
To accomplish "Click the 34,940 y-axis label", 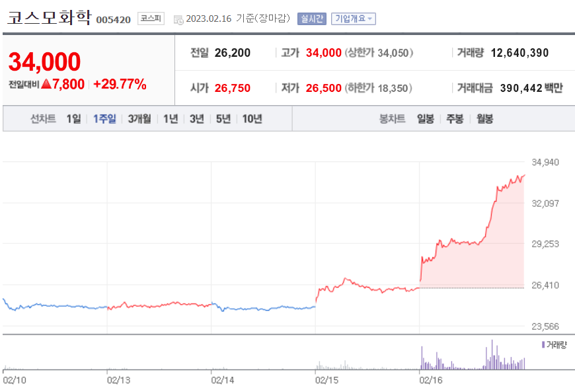I will (545, 162).
